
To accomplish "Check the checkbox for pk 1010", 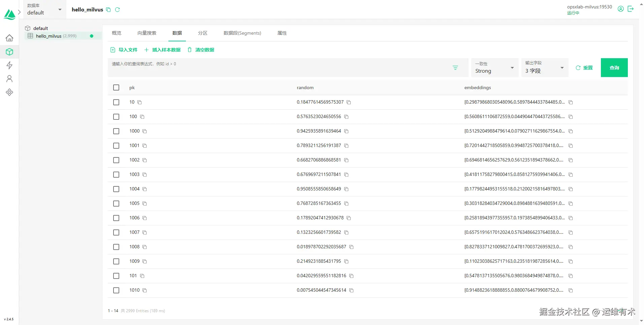I will point(116,290).
